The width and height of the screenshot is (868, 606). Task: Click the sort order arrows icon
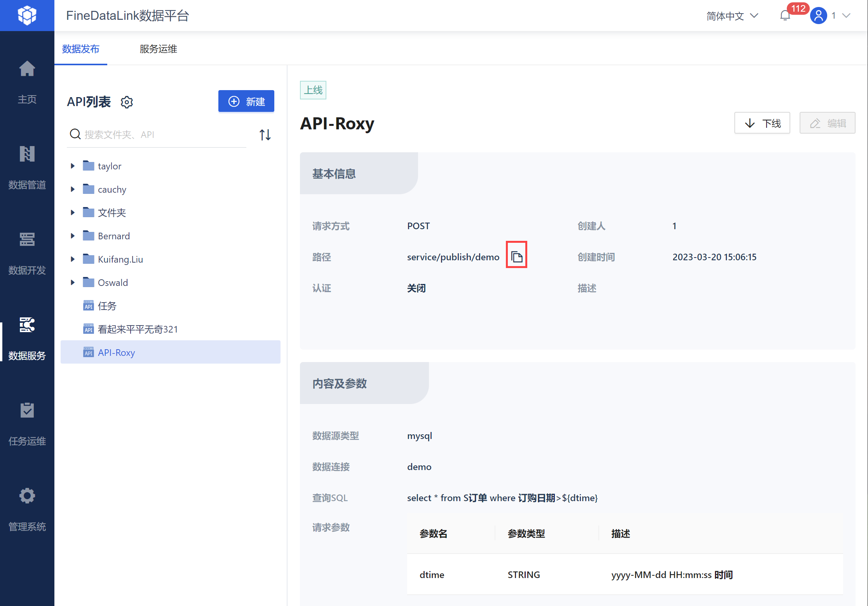click(265, 135)
